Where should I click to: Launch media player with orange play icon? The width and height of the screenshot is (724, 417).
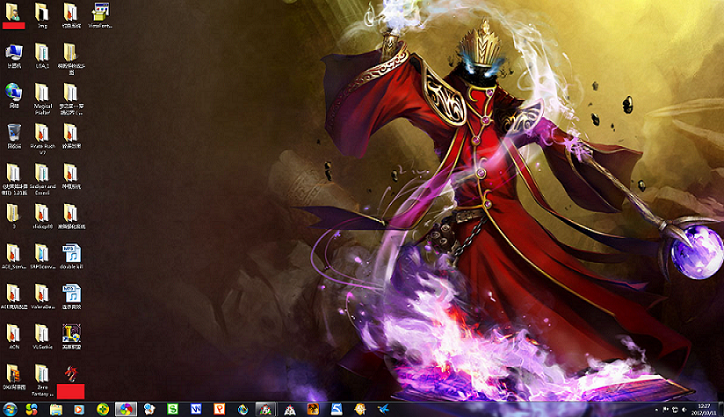pyautogui.click(x=79, y=409)
